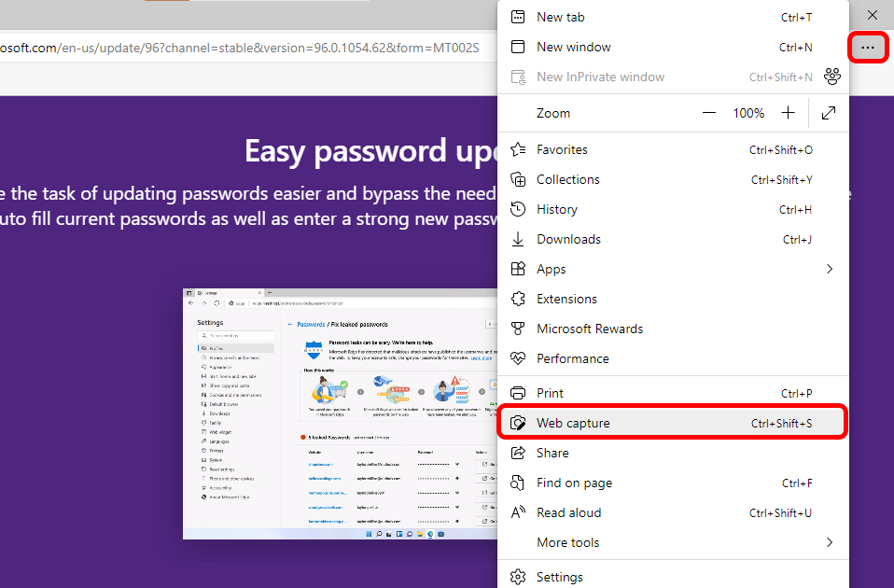Choose New window from the menu
Screen dimensions: 894x588
pos(673,47)
